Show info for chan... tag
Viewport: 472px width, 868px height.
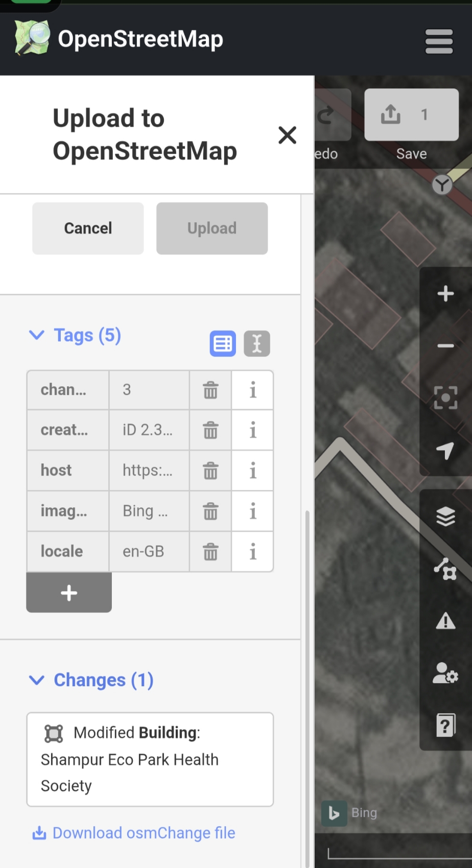pyautogui.click(x=252, y=390)
